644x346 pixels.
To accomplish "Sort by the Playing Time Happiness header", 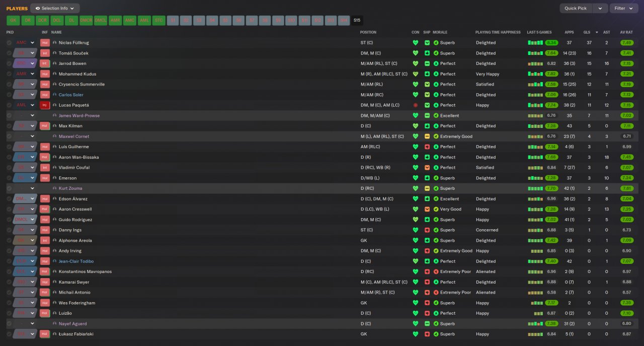I will (498, 32).
